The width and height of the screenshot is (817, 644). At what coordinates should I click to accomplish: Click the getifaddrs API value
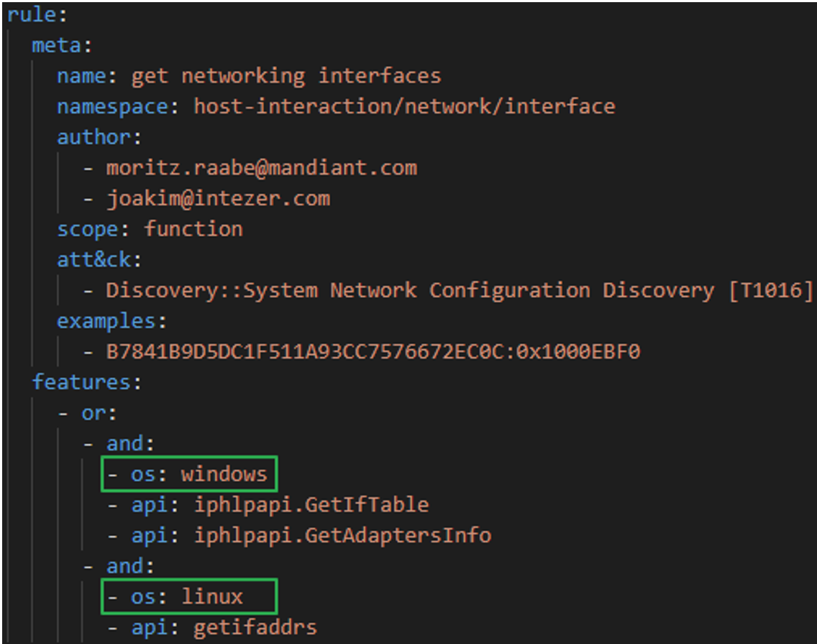point(255,627)
